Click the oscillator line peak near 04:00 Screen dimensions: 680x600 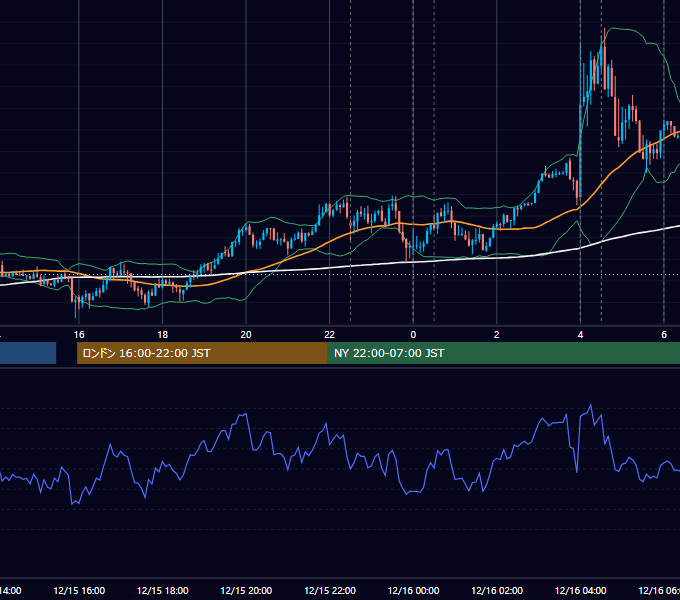(x=590, y=406)
